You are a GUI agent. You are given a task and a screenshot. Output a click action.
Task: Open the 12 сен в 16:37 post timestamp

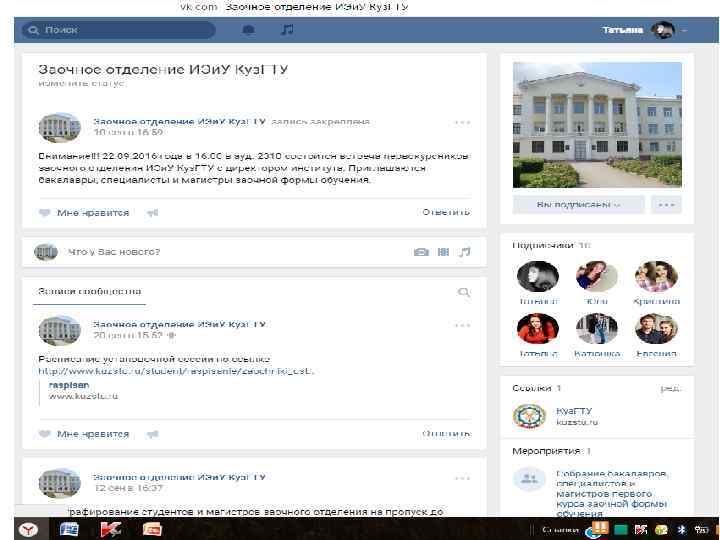pos(129,488)
